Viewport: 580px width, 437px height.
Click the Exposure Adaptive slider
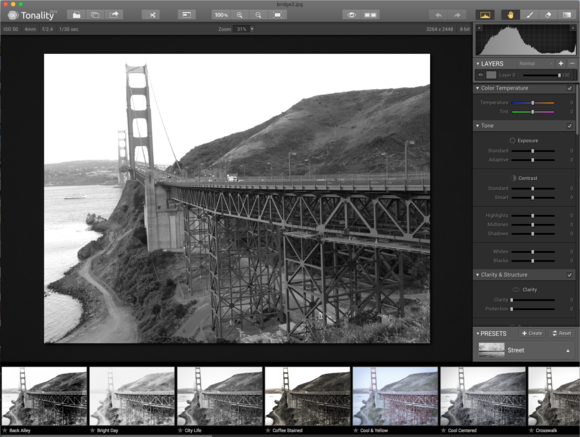point(533,160)
